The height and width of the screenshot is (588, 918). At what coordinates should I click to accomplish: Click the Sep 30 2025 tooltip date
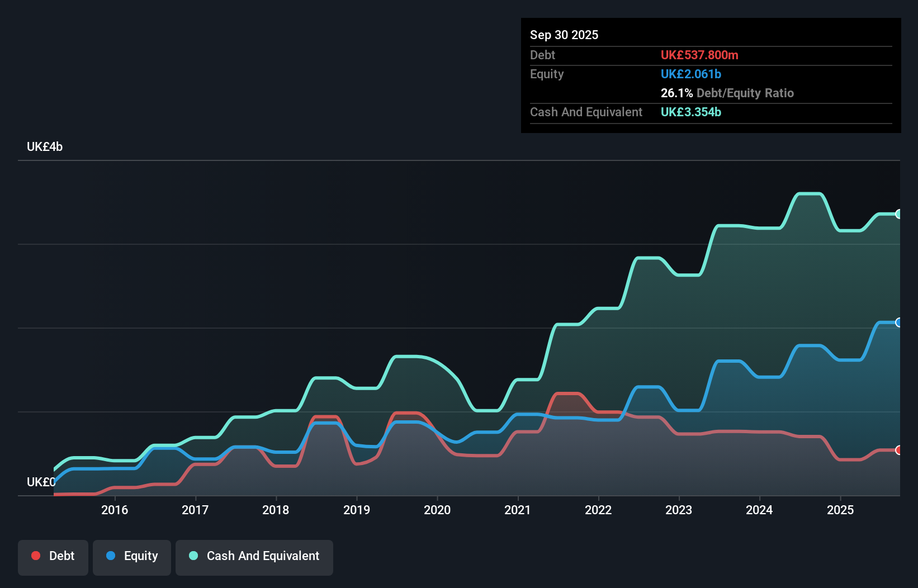pyautogui.click(x=564, y=35)
